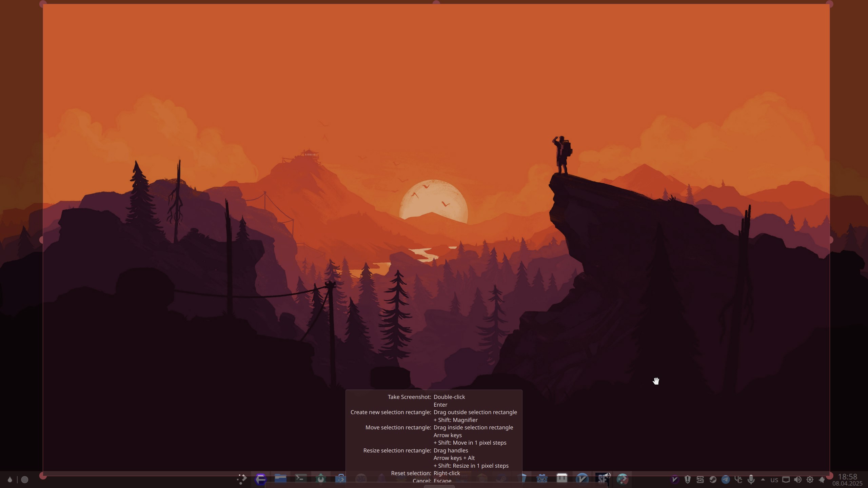
Task: Click the bottom-left selection corner handle
Action: (x=43, y=476)
